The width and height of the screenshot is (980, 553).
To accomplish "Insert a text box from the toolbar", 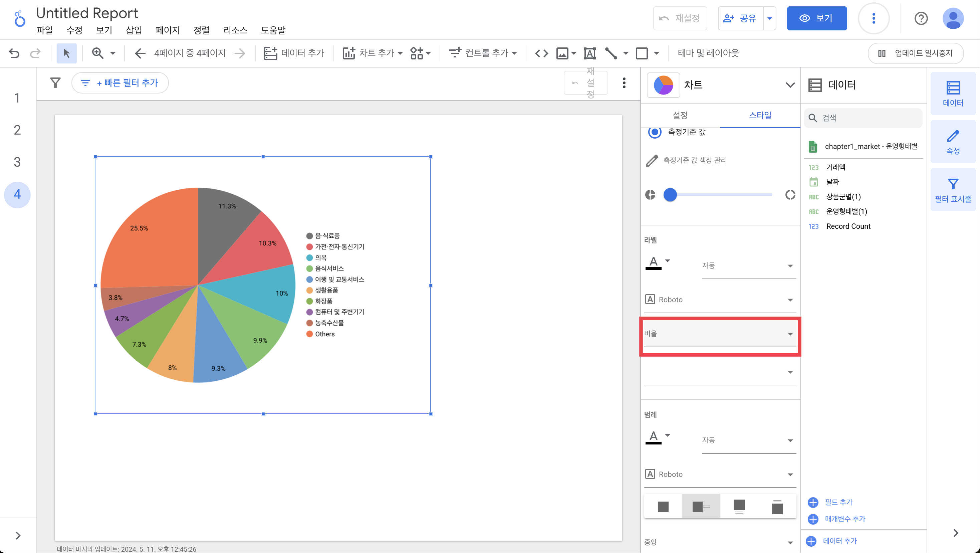I will [590, 53].
